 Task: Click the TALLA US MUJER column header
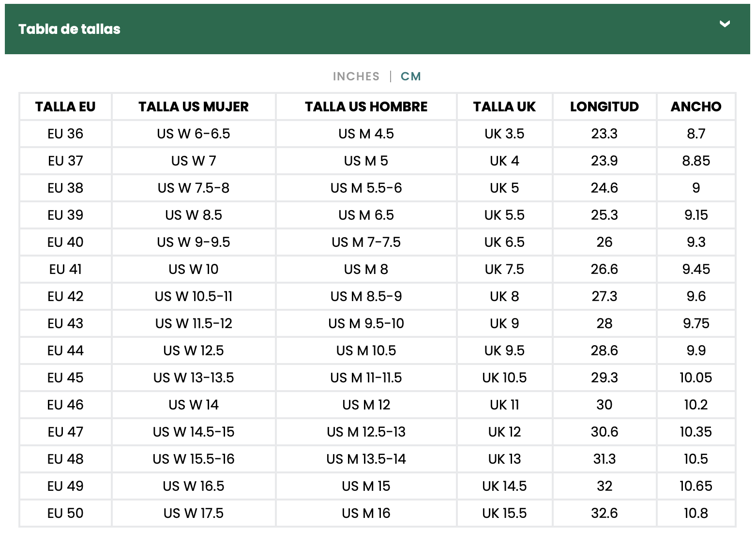coord(194,106)
